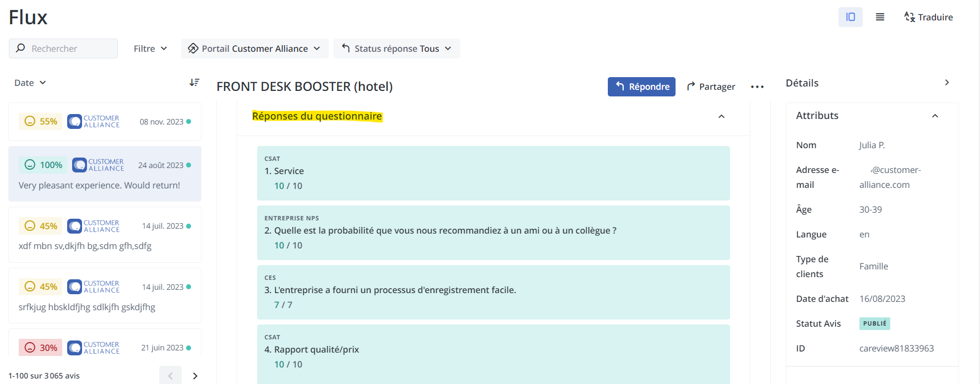Click the ID value careview81833963
This screenshot has width=980, height=384.
tap(896, 348)
